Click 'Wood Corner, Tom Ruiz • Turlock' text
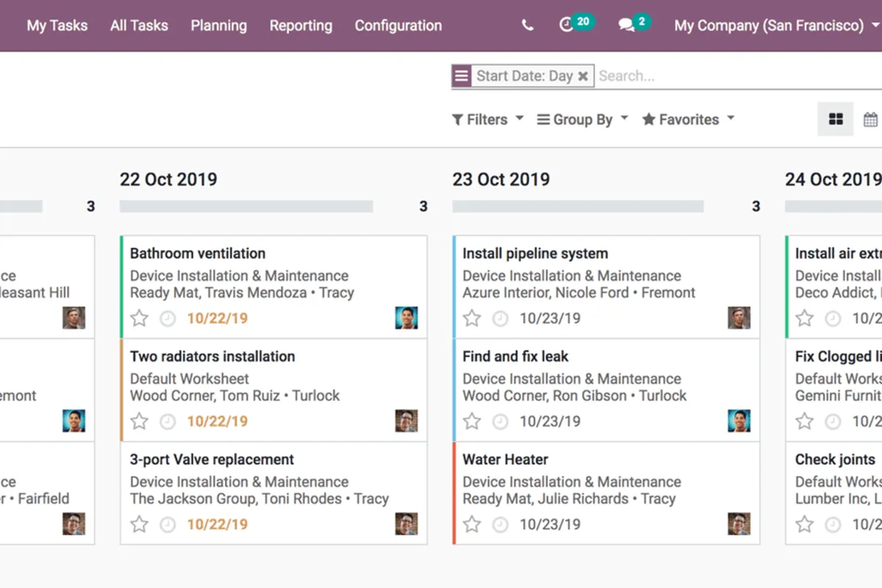882x588 pixels. [235, 395]
